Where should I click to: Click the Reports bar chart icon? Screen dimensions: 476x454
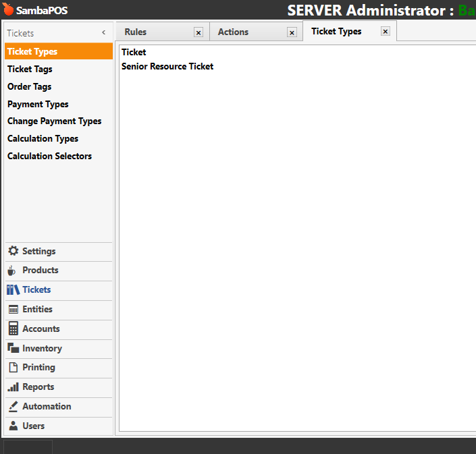pos(13,387)
